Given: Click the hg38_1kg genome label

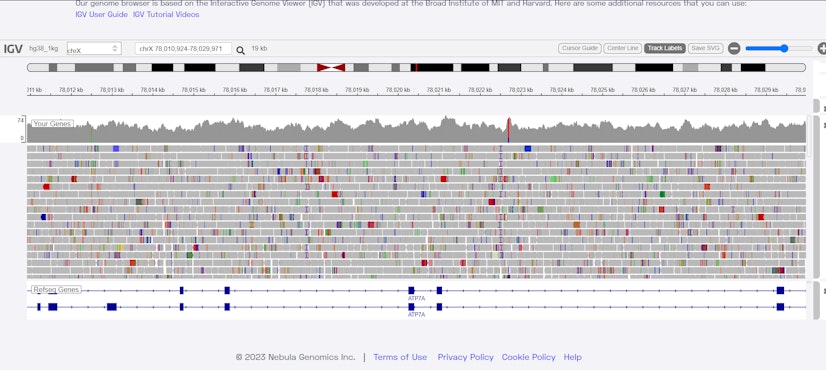Looking at the screenshot, I should (x=44, y=48).
